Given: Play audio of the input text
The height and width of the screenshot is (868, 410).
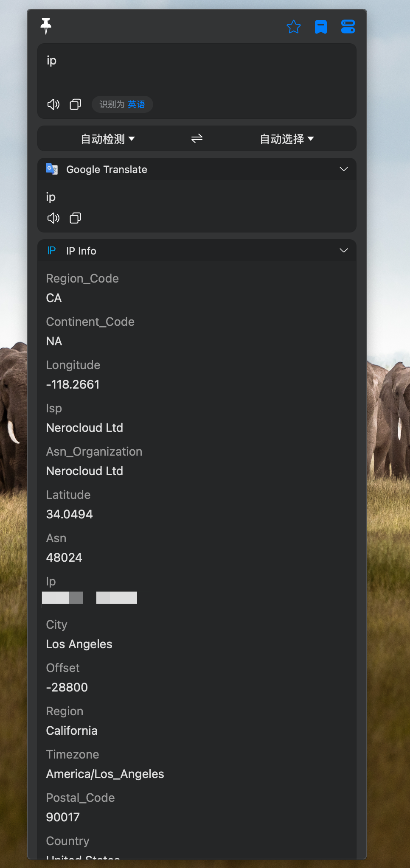Looking at the screenshot, I should click(53, 104).
